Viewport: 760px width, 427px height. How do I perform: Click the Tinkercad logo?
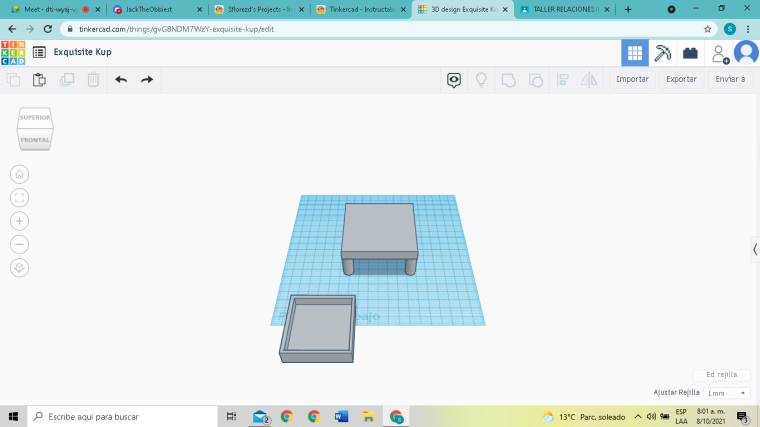click(13, 52)
